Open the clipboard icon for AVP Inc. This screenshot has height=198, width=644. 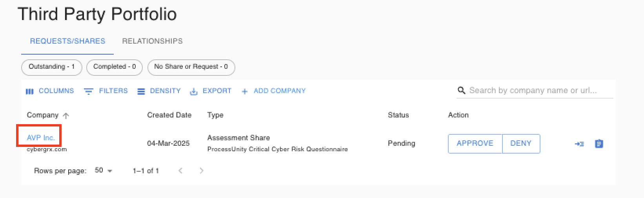pos(599,144)
